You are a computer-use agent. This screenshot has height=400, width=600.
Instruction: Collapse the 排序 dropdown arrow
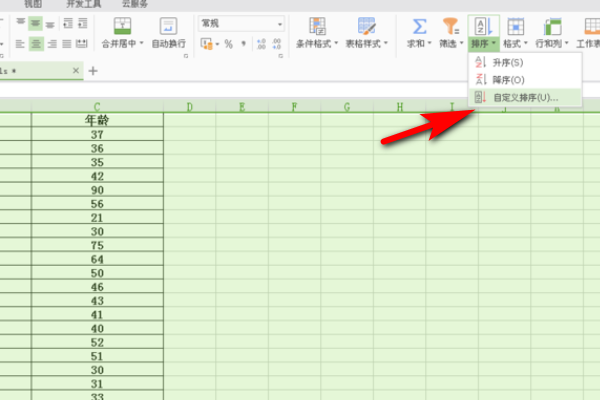point(494,43)
